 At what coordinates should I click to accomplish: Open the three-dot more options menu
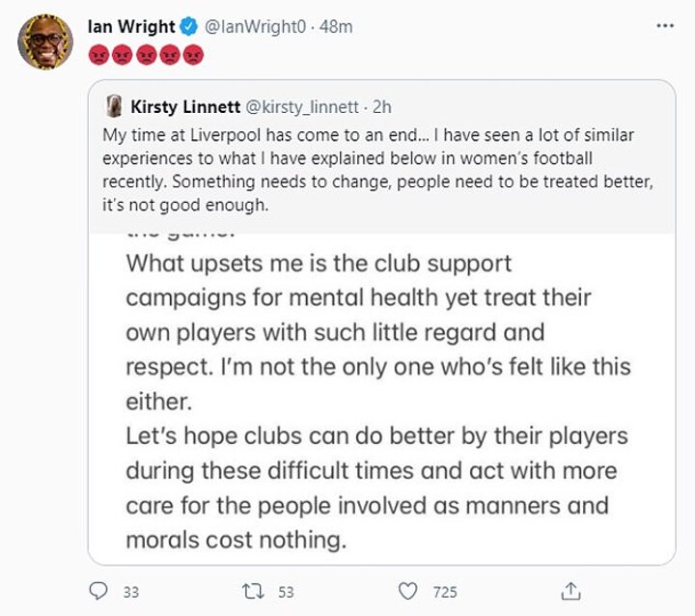664,26
